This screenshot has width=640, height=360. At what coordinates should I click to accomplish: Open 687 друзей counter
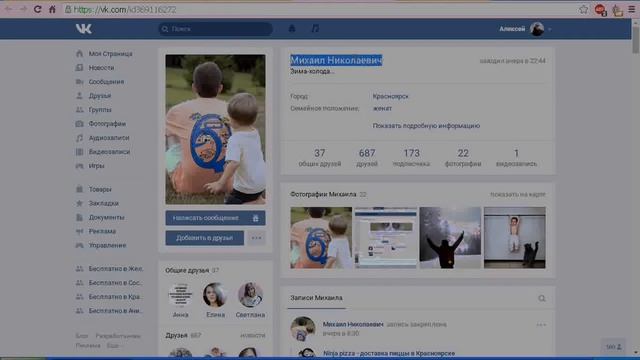coord(367,157)
